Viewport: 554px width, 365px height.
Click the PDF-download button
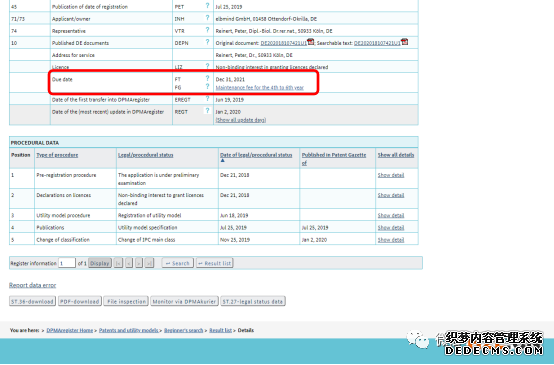[80, 301]
